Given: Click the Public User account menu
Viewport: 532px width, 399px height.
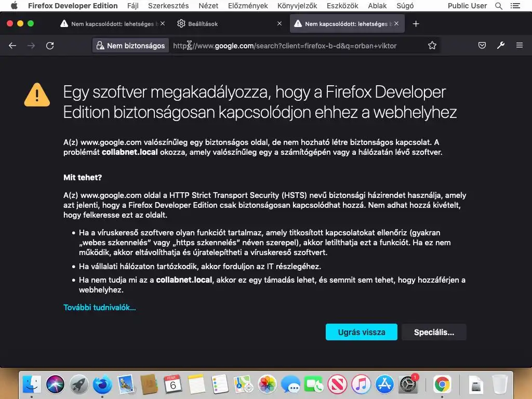Looking at the screenshot, I should click(x=467, y=6).
